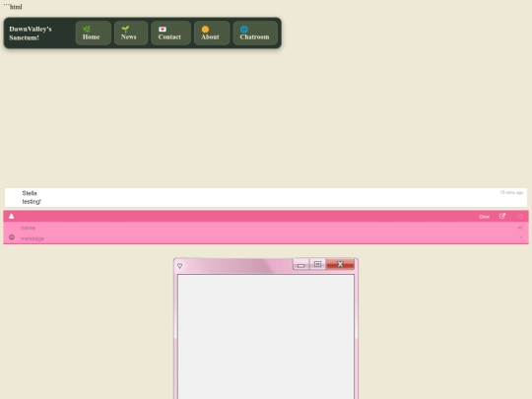Click the circular refresh icon in chat header
The image size is (532, 399).
(520, 216)
